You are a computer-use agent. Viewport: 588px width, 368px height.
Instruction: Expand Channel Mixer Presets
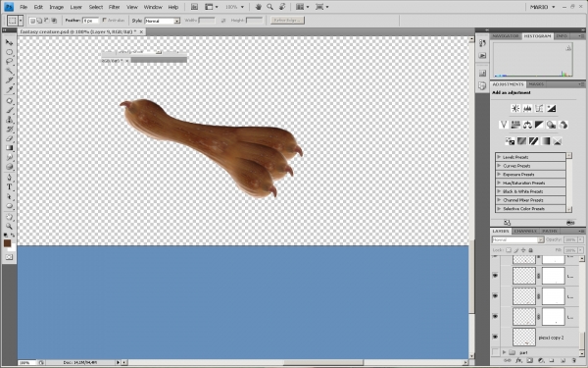(499, 200)
